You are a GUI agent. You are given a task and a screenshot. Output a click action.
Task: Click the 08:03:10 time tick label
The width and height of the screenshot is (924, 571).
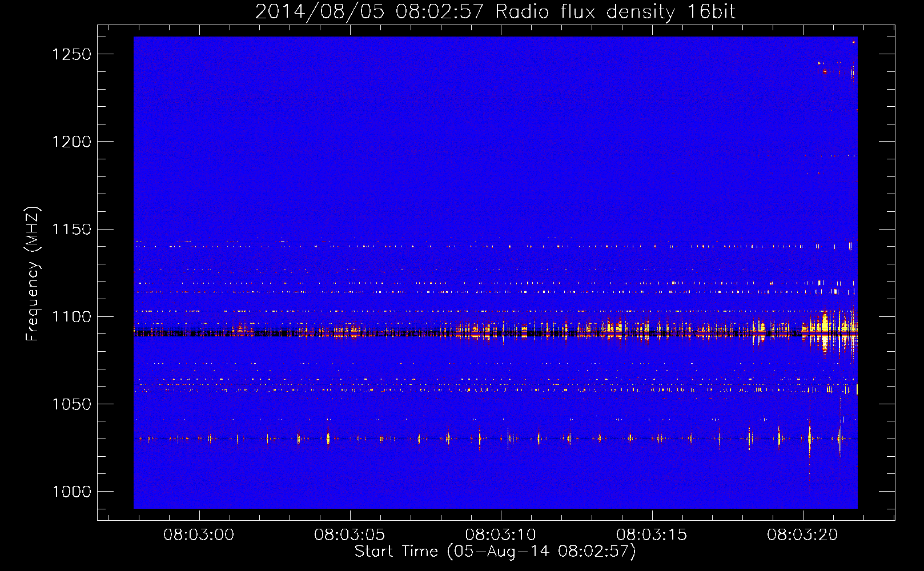pyautogui.click(x=501, y=535)
